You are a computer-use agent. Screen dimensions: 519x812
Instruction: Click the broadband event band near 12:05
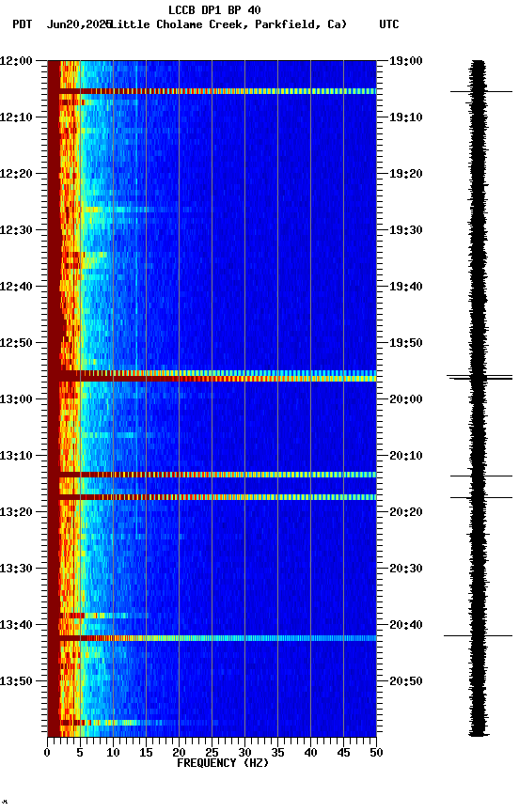click(x=212, y=91)
